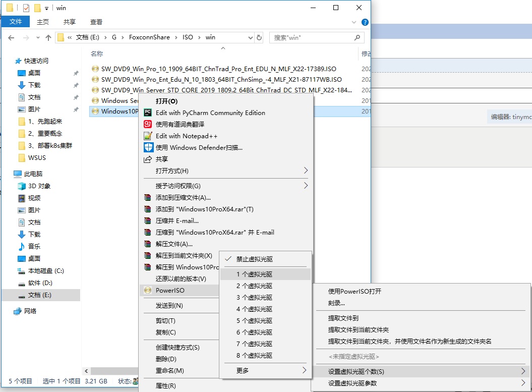Click the up one level arrow
This screenshot has width=532, height=392.
click(x=48, y=38)
